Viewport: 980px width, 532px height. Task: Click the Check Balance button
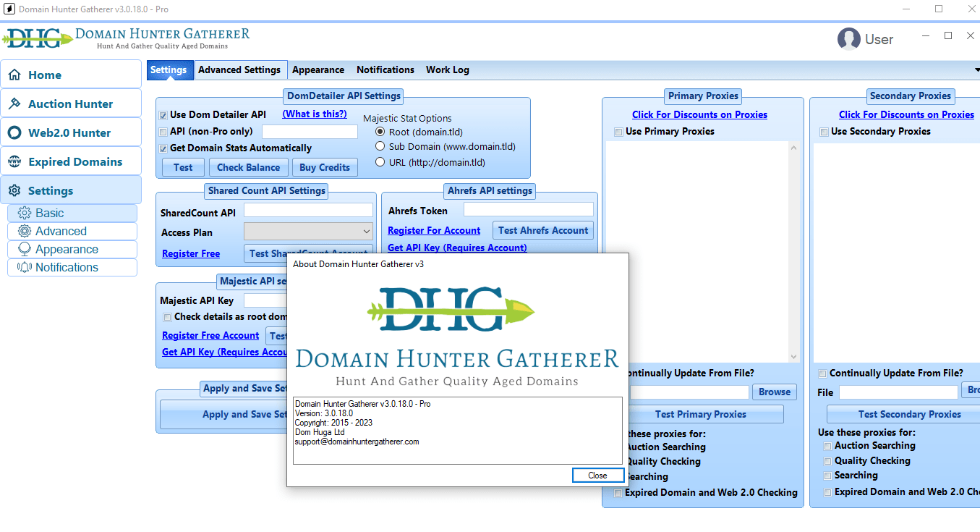pyautogui.click(x=248, y=167)
